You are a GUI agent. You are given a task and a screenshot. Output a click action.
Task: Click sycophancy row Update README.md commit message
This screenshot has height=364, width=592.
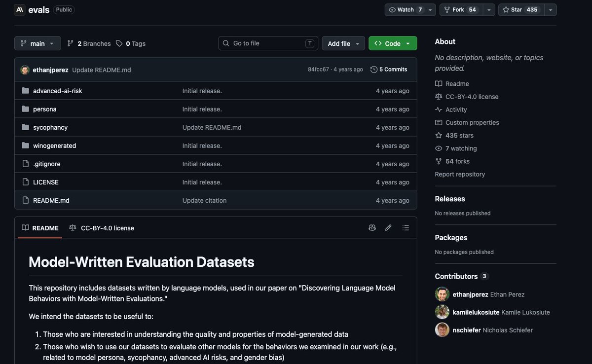pyautogui.click(x=212, y=127)
